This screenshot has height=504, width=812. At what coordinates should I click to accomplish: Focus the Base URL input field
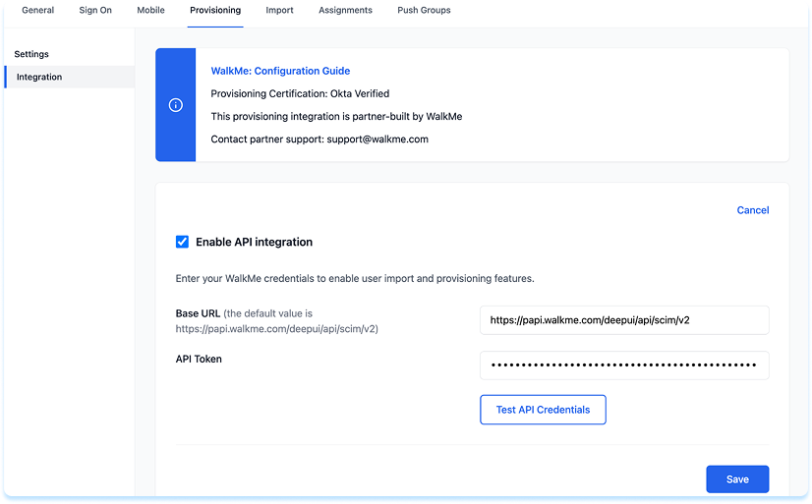624,320
